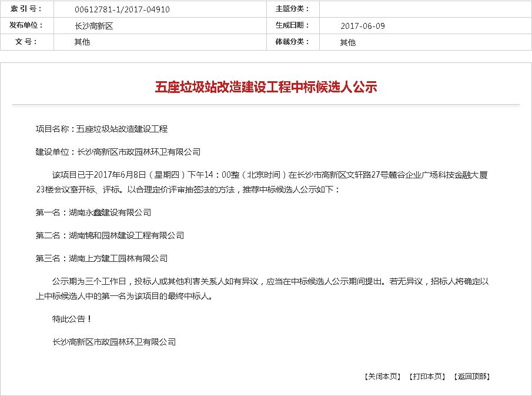Click the 索引号 header cell
The width and height of the screenshot is (532, 396).
[x=25, y=9]
